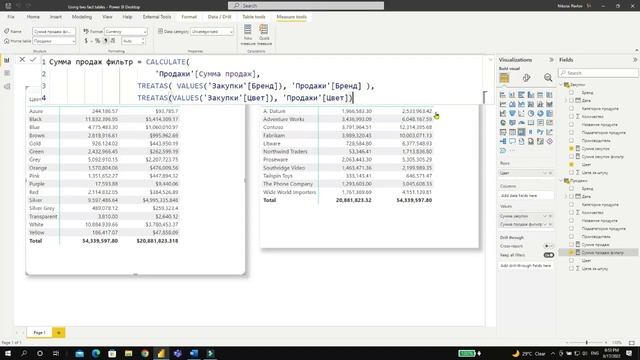Collapse the Fields pane

635,60
